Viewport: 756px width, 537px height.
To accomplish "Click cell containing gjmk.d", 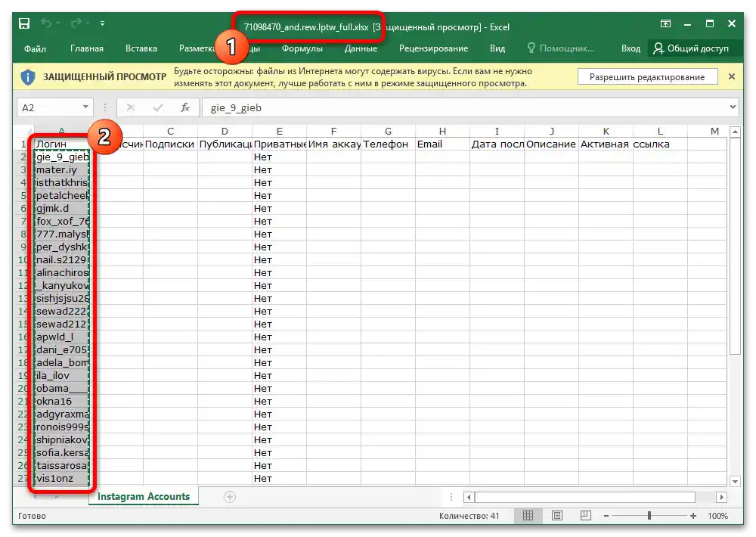I will (x=62, y=209).
